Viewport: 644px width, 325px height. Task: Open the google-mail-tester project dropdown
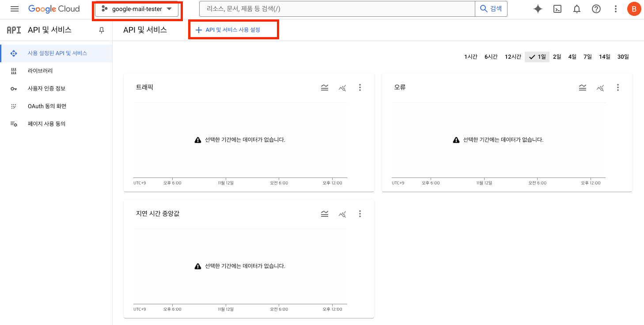pos(136,9)
